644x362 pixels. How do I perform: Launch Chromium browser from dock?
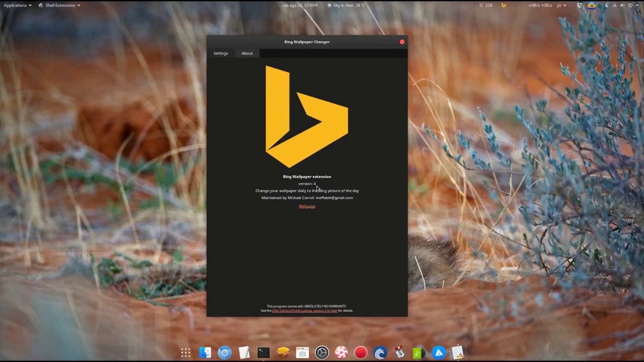click(x=225, y=353)
